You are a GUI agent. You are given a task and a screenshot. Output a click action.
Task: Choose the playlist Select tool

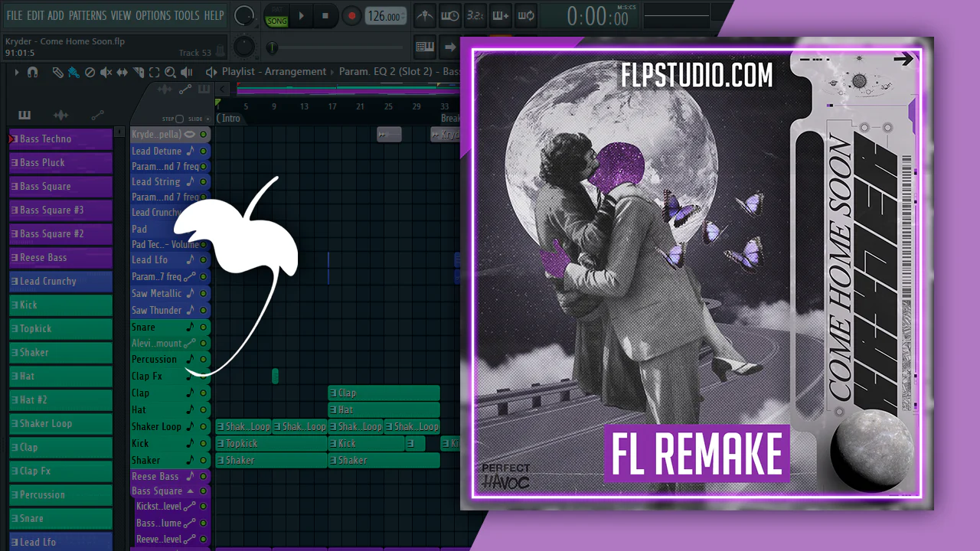154,72
